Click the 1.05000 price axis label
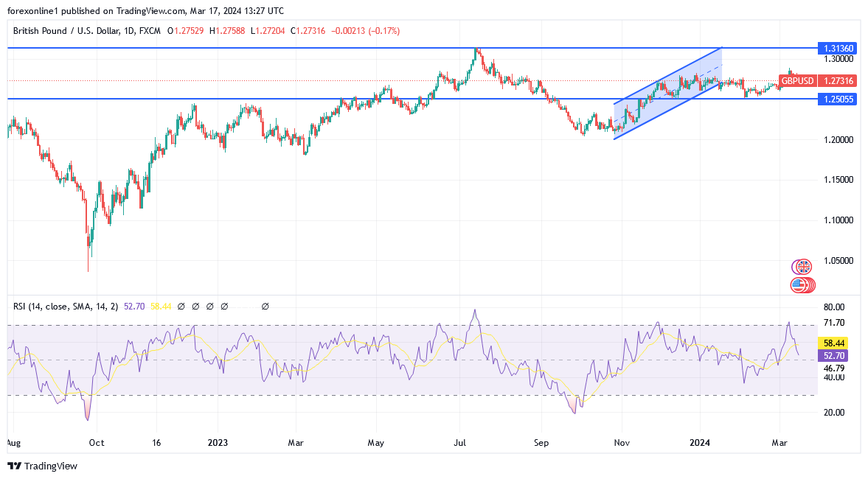Screen dimensions: 868x479 (839, 261)
